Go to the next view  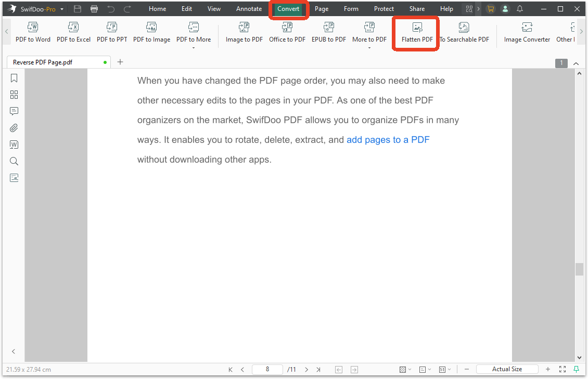click(354, 370)
